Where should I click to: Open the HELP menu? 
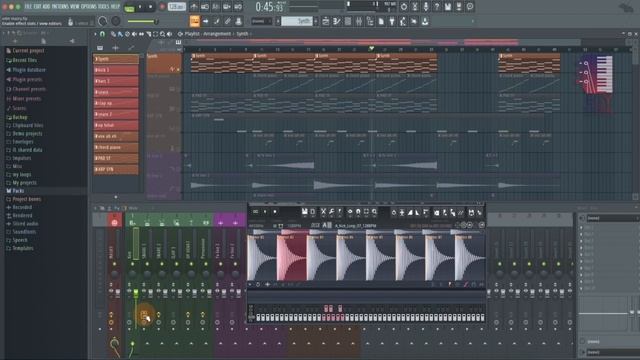coord(116,7)
